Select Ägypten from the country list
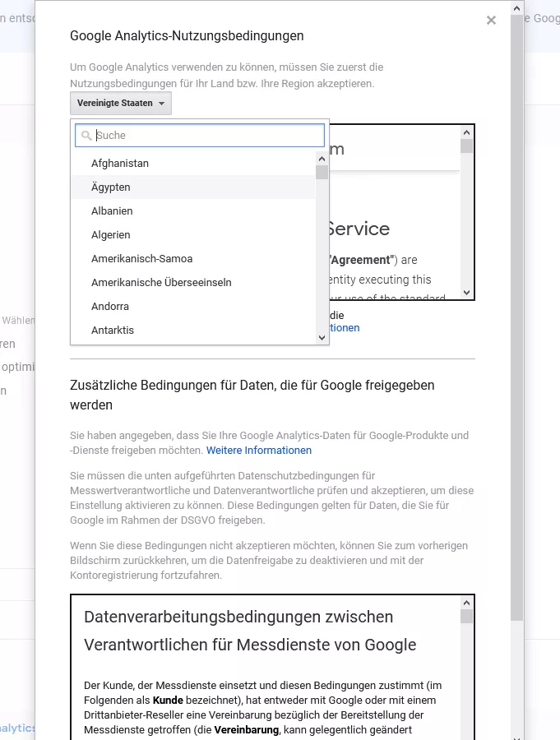The height and width of the screenshot is (740, 560). (193, 187)
